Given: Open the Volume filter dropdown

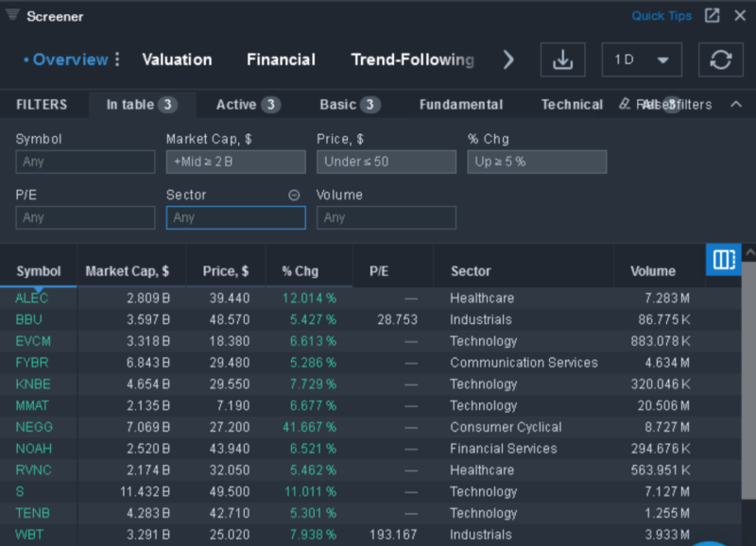Looking at the screenshot, I should tap(387, 218).
